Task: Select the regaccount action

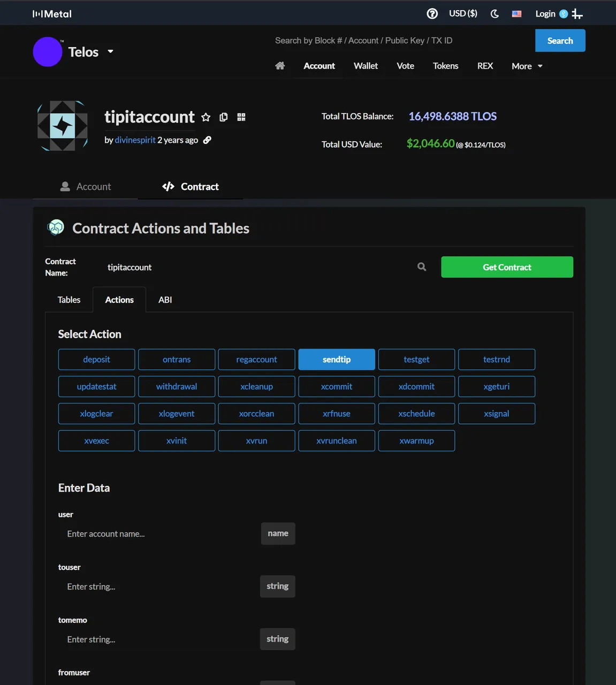Action: [256, 360]
